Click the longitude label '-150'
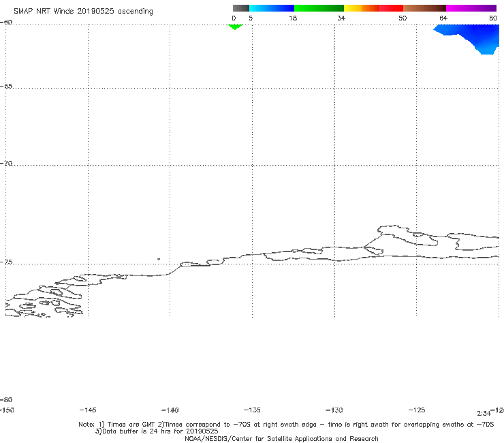The height and width of the screenshot is (443, 504). click(7, 410)
